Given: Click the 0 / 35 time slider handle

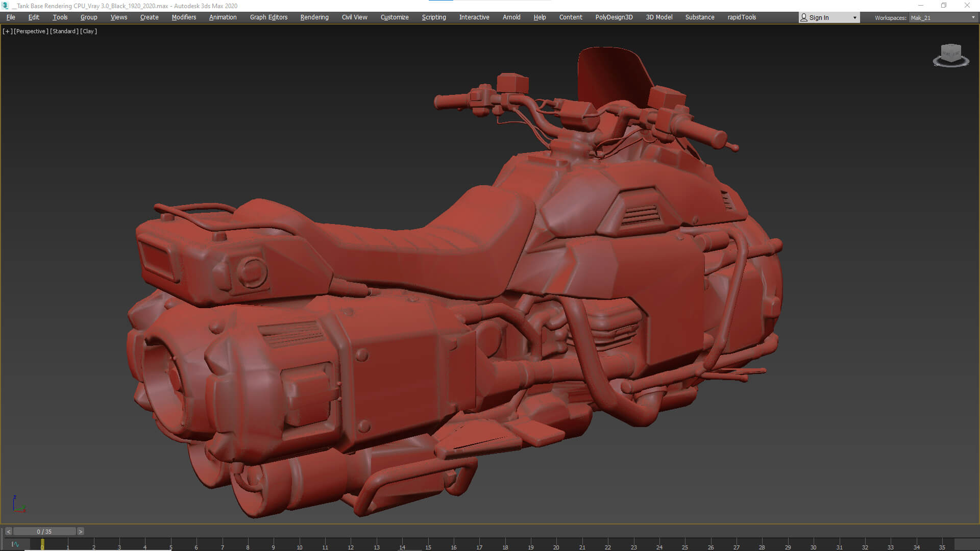Looking at the screenshot, I should [x=44, y=532].
